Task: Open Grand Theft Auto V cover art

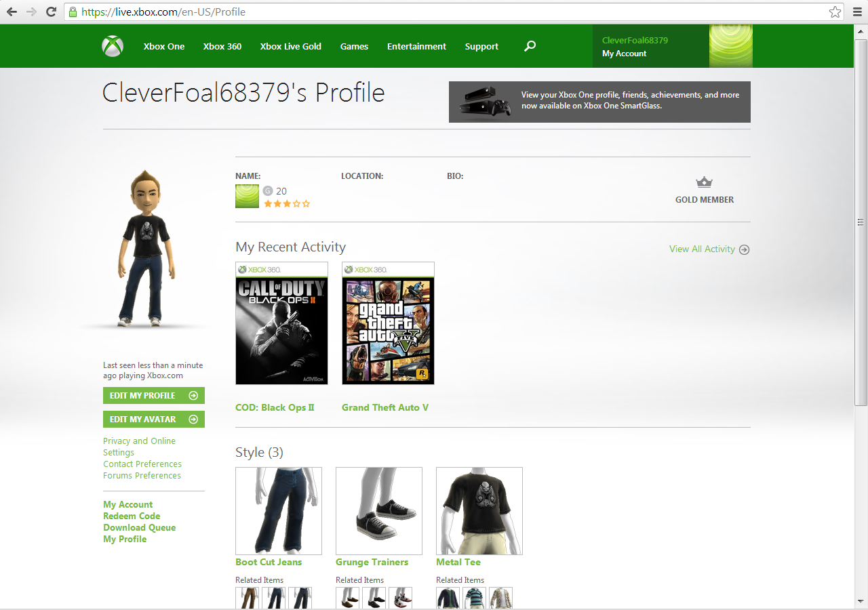Action: coord(388,323)
